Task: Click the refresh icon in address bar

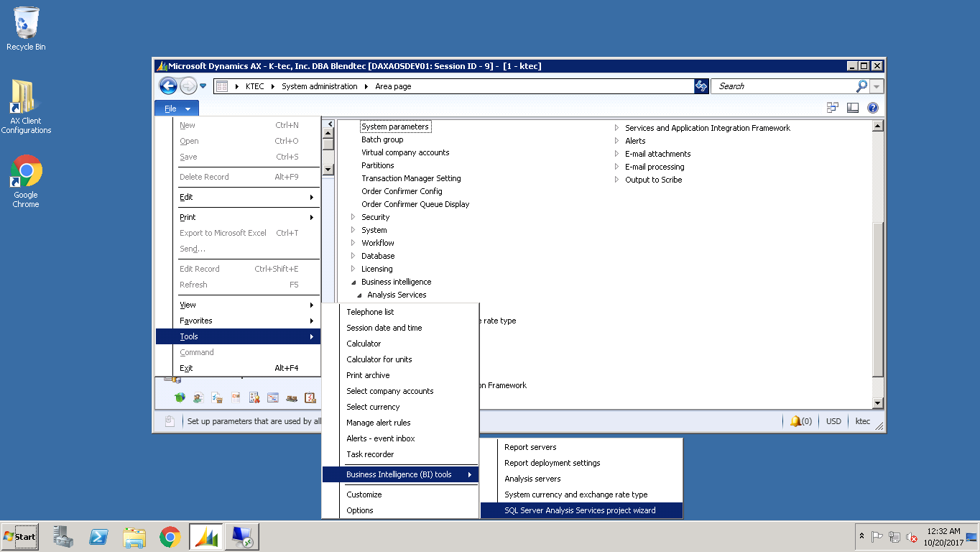Action: (701, 86)
